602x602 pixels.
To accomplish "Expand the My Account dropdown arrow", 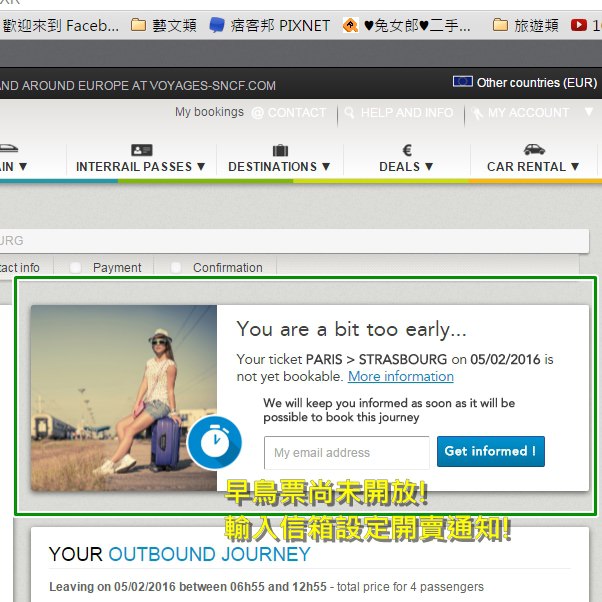I will (589, 112).
